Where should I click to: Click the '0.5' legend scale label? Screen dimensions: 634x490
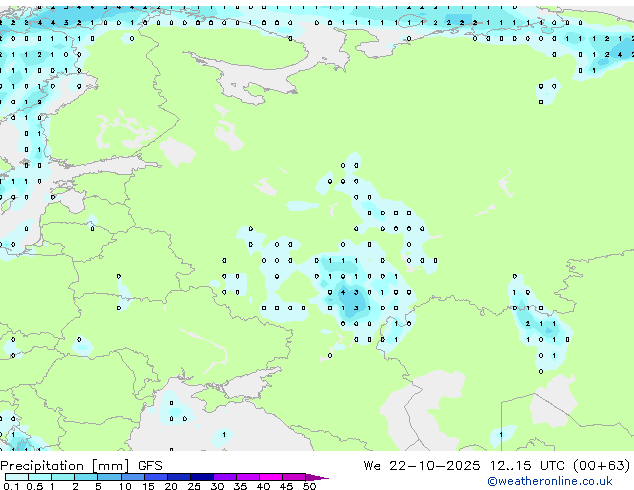click(35, 486)
